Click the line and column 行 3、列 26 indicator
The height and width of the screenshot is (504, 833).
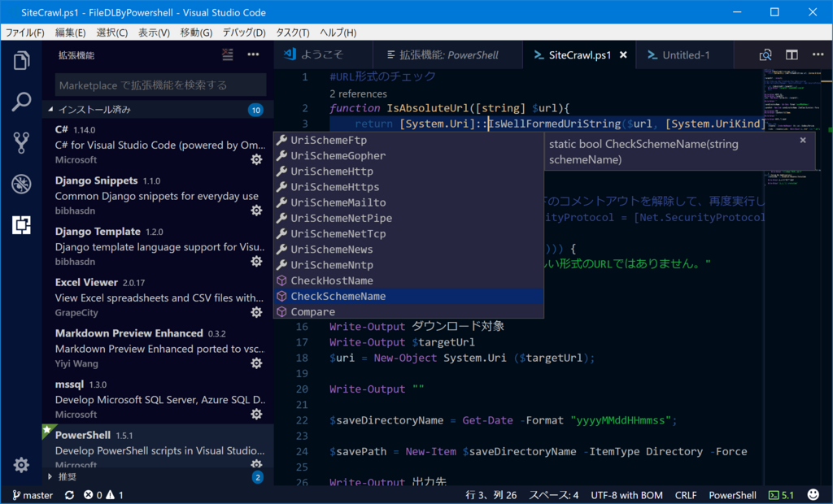(x=491, y=495)
